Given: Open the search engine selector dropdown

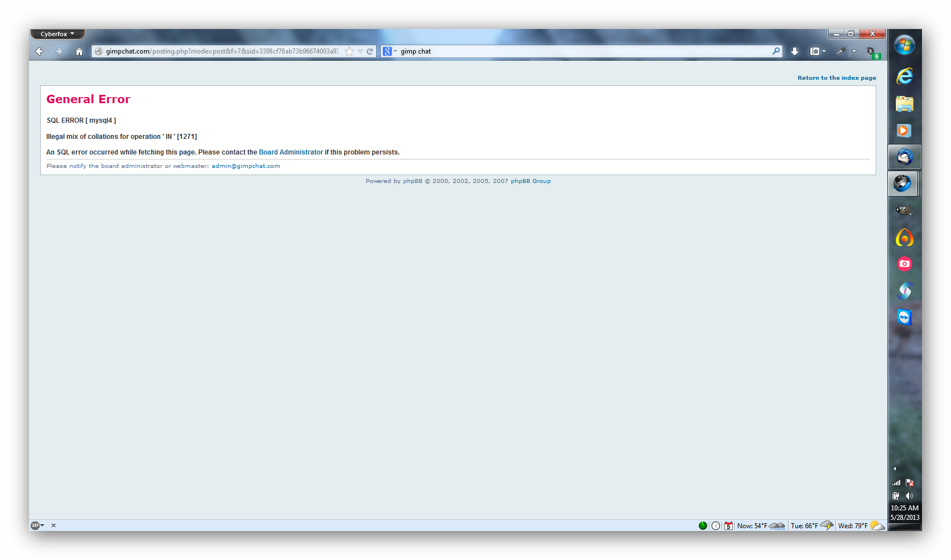Looking at the screenshot, I should point(390,51).
